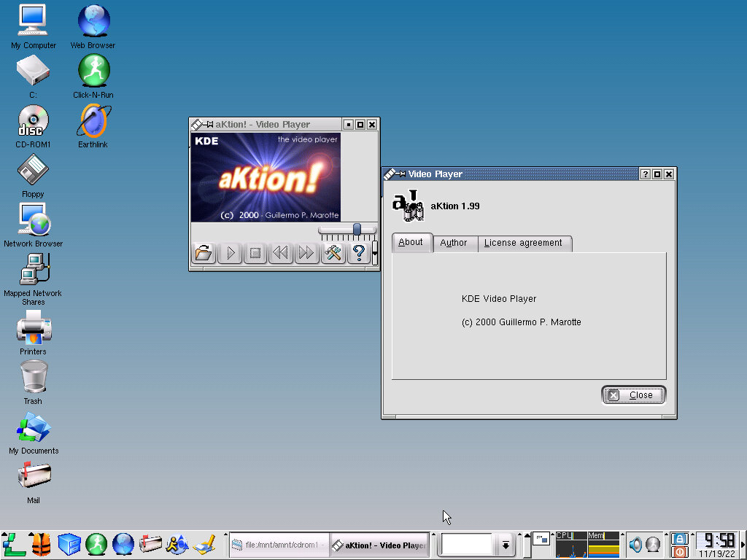Open the taskbar command field dropdown arrow
747x560 pixels.
click(505, 545)
